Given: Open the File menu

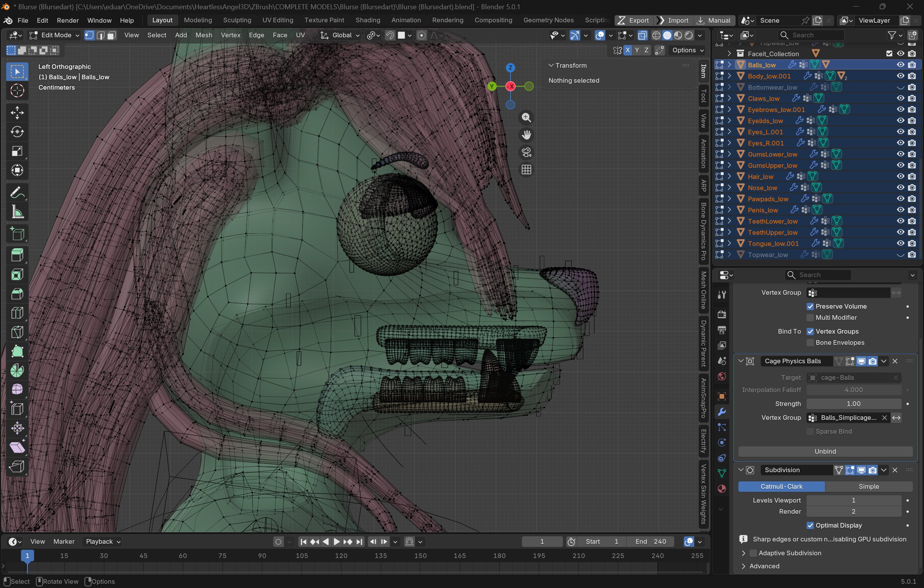Looking at the screenshot, I should click(x=23, y=20).
